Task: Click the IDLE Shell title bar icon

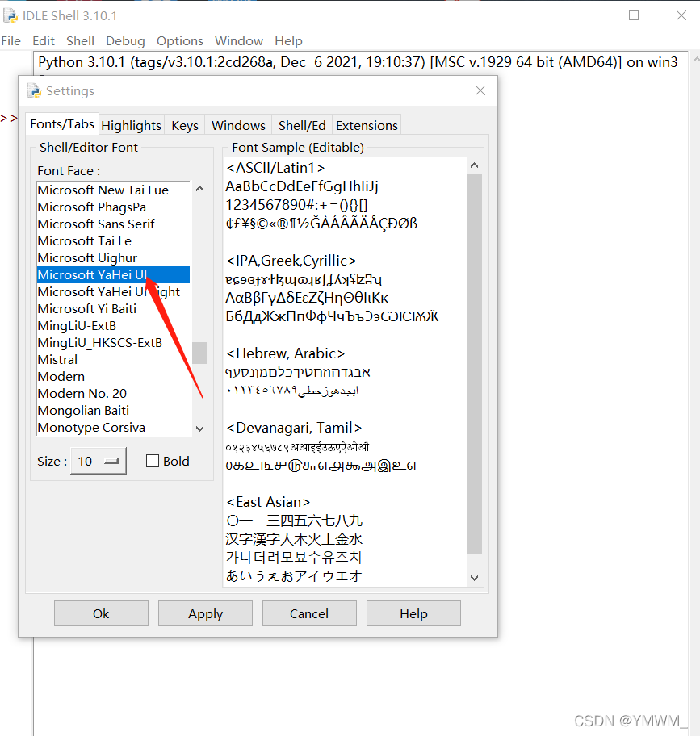Action: pyautogui.click(x=10, y=15)
